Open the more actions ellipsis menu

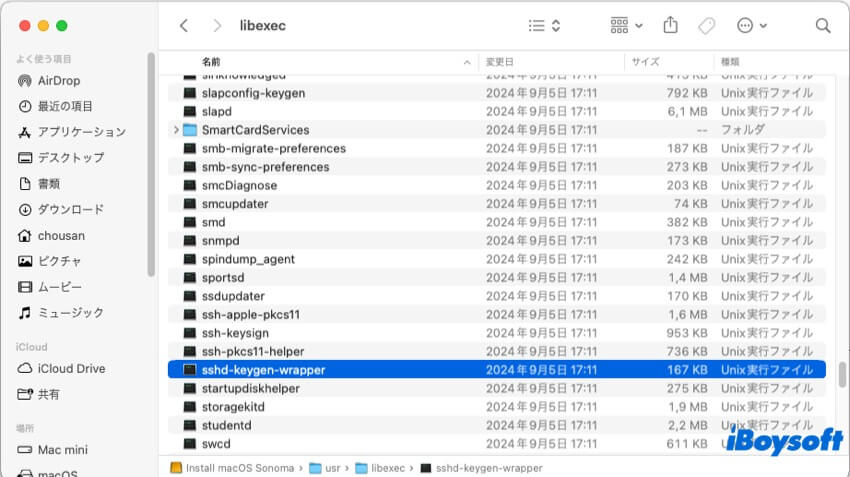751,25
